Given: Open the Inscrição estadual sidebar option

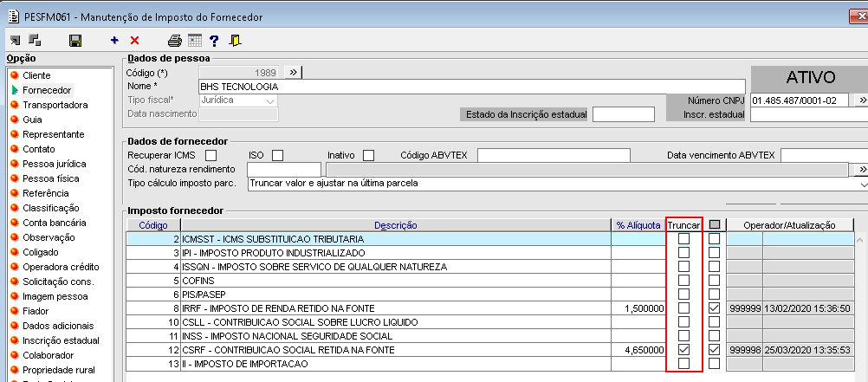Looking at the screenshot, I should click(61, 340).
